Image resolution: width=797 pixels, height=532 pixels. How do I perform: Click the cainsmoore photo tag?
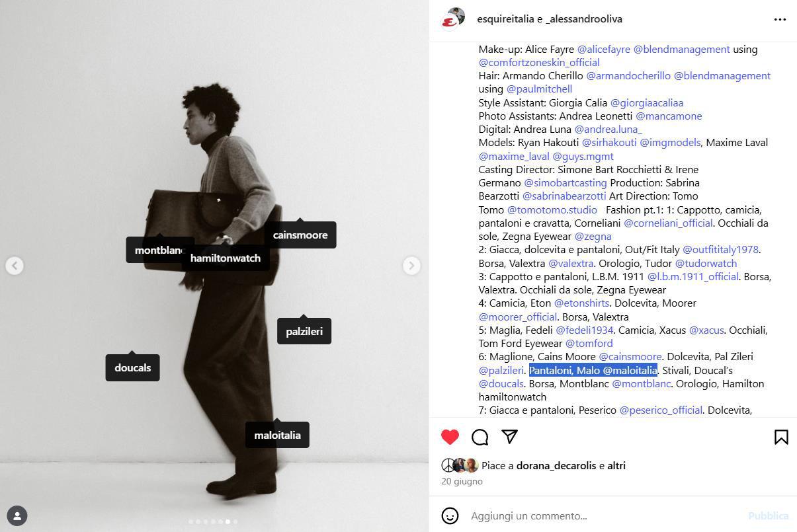click(300, 235)
